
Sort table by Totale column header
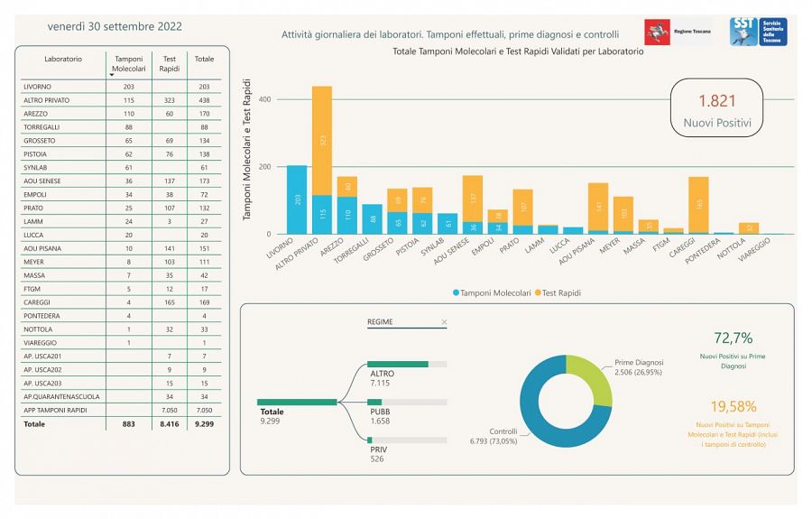pos(205,60)
